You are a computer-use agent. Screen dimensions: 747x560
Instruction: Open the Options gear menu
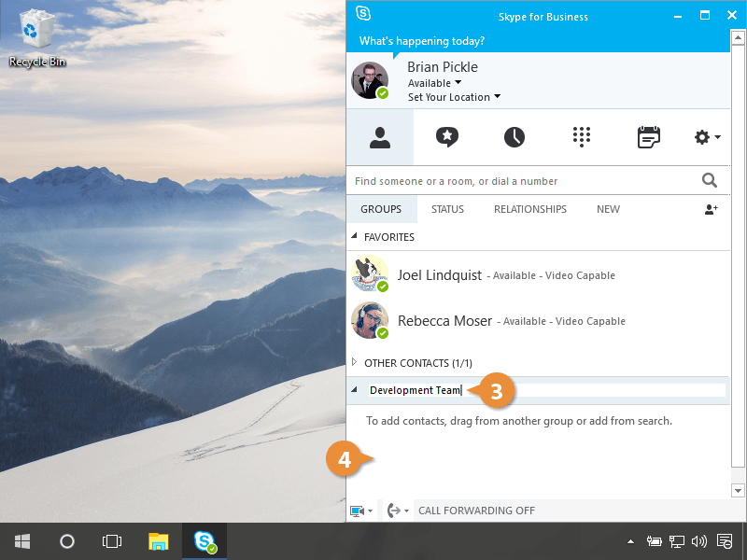pyautogui.click(x=707, y=137)
